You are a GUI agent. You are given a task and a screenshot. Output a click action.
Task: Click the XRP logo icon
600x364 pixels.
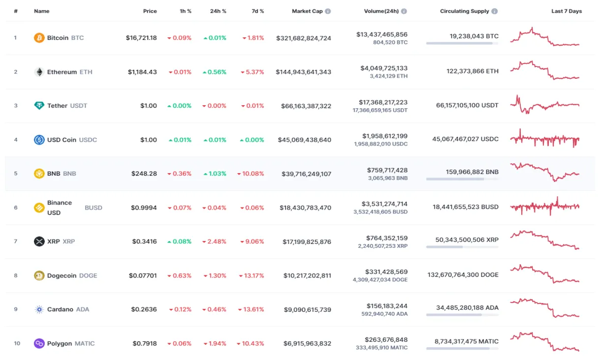tap(39, 242)
